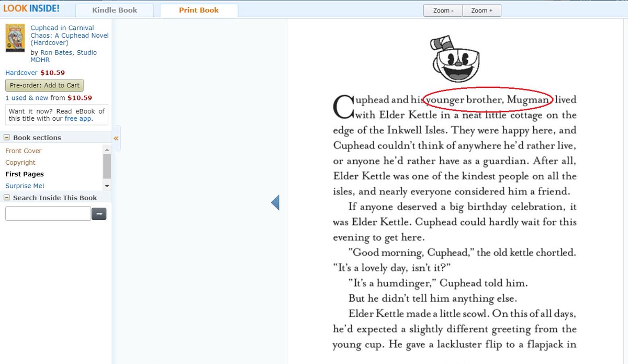Click the Zoom + button
This screenshot has width=628, height=364.
[x=481, y=10]
